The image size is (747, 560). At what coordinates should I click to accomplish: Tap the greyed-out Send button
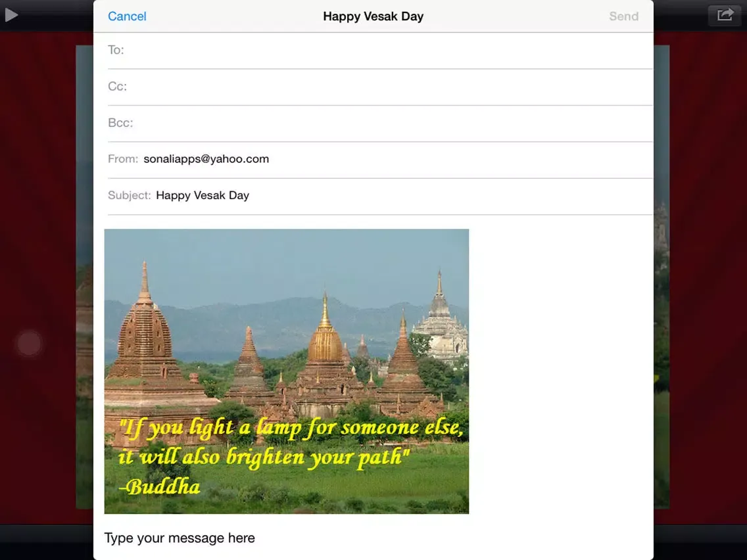(x=623, y=16)
